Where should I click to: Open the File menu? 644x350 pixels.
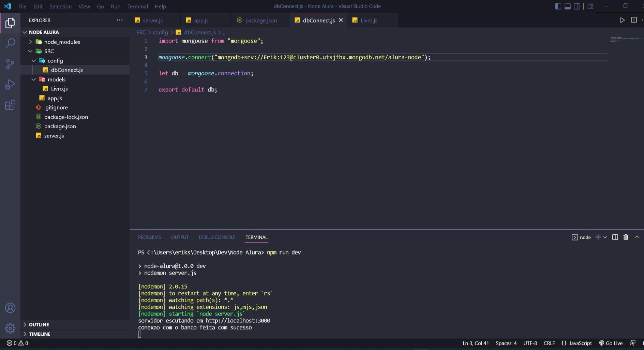[22, 6]
